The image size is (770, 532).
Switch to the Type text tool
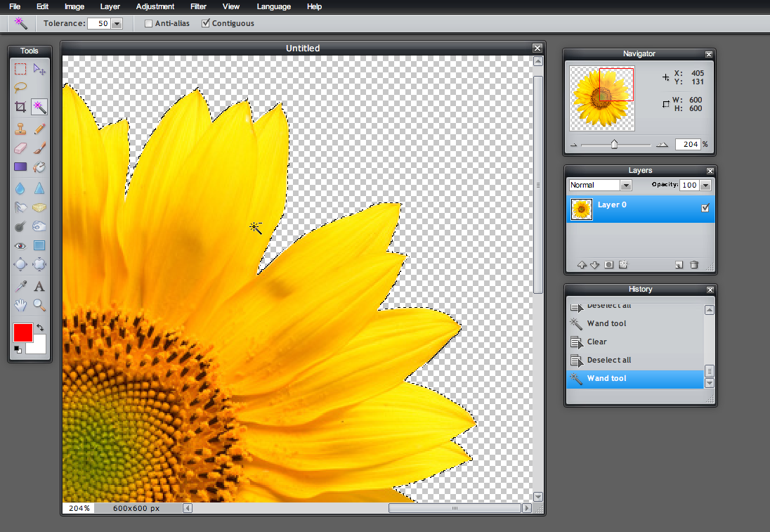[39, 286]
